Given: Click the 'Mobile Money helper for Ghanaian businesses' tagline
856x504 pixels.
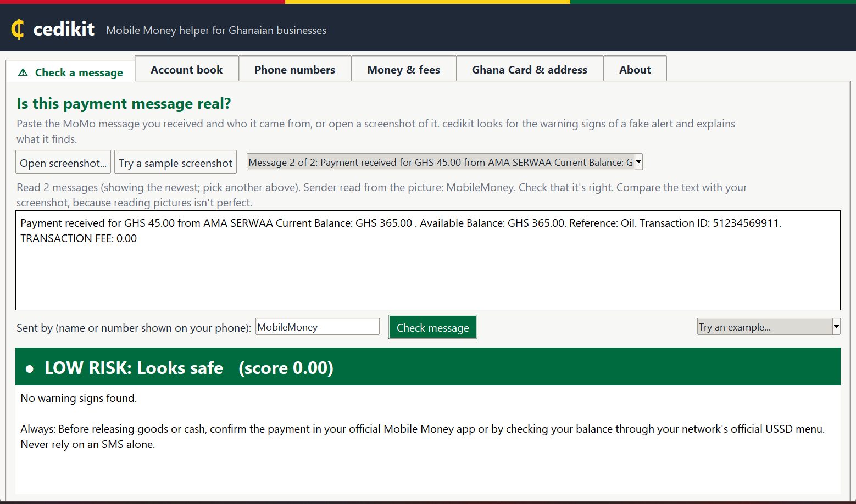Looking at the screenshot, I should point(216,30).
